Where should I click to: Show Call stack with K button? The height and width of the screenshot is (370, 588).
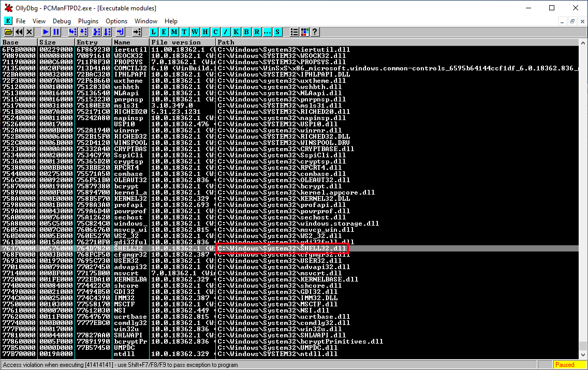click(x=236, y=32)
